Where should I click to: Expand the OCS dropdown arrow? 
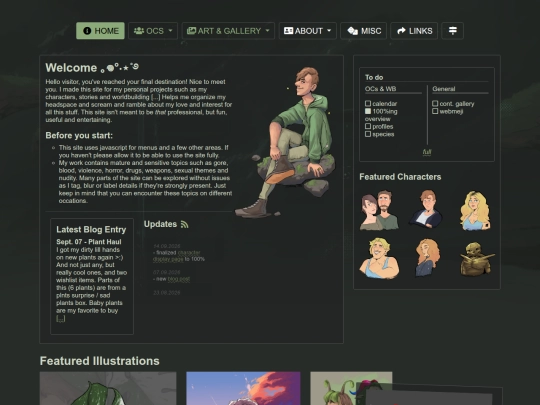click(x=170, y=31)
